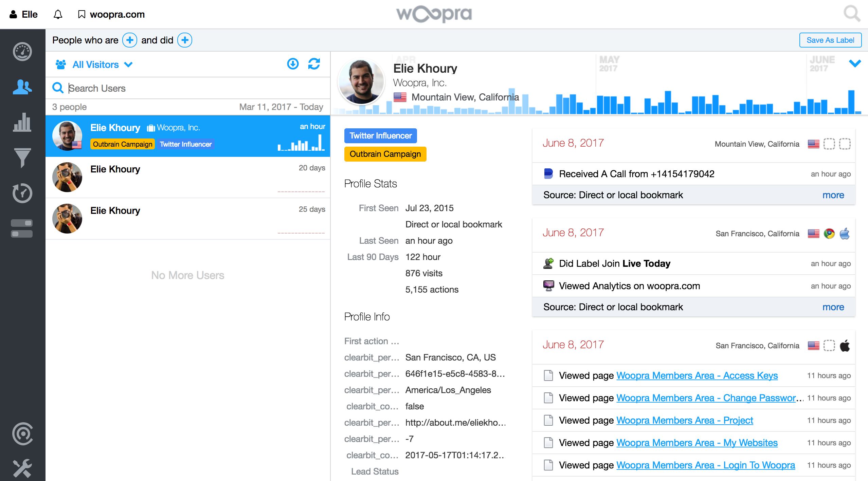This screenshot has height=481, width=868.
Task: Select the Elie Khoury Woopra, Inc. visitor row
Action: click(188, 136)
